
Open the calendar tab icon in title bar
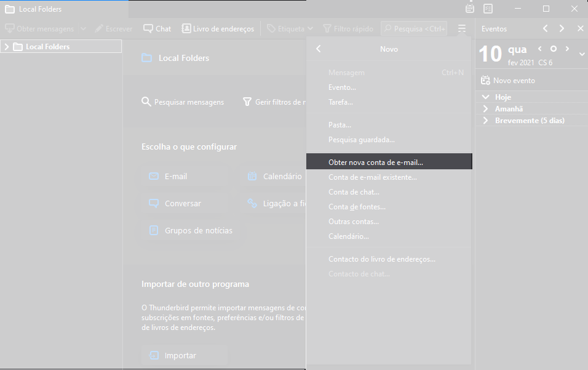[x=470, y=9]
